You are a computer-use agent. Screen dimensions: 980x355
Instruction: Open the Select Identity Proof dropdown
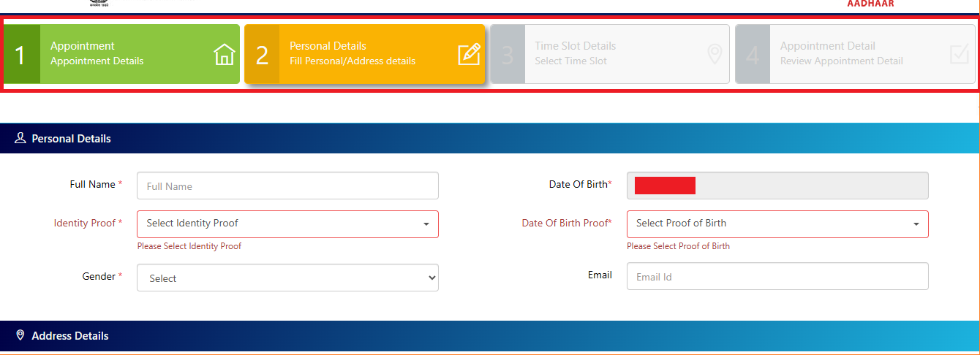pyautogui.click(x=287, y=224)
